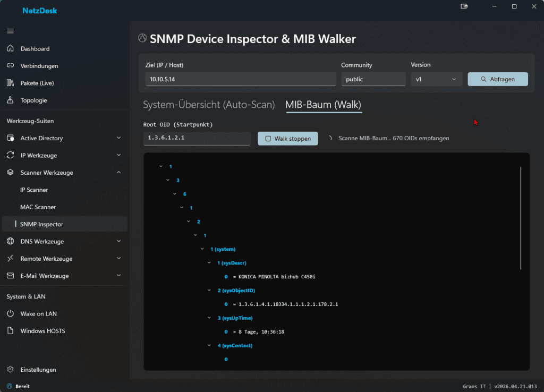Screen dimensions: 544x392
Task: Select the Topologie sidebar icon
Action: point(10,100)
